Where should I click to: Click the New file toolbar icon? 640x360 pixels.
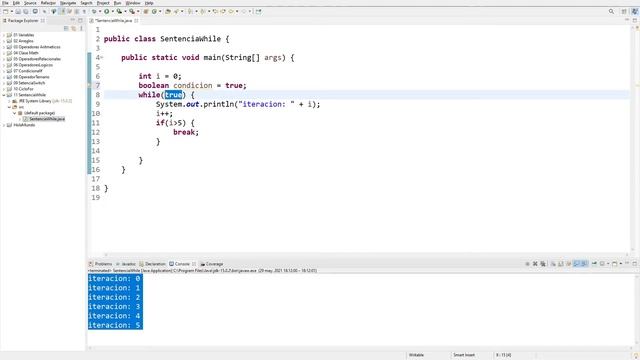coord(6,11)
